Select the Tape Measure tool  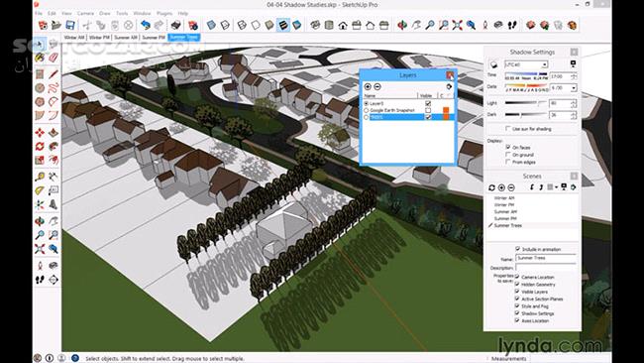point(40,177)
